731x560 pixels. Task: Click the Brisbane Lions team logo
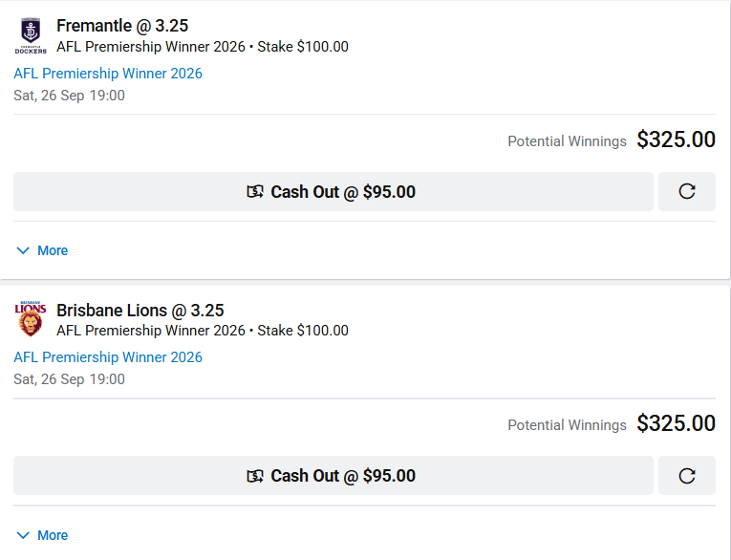click(x=31, y=319)
